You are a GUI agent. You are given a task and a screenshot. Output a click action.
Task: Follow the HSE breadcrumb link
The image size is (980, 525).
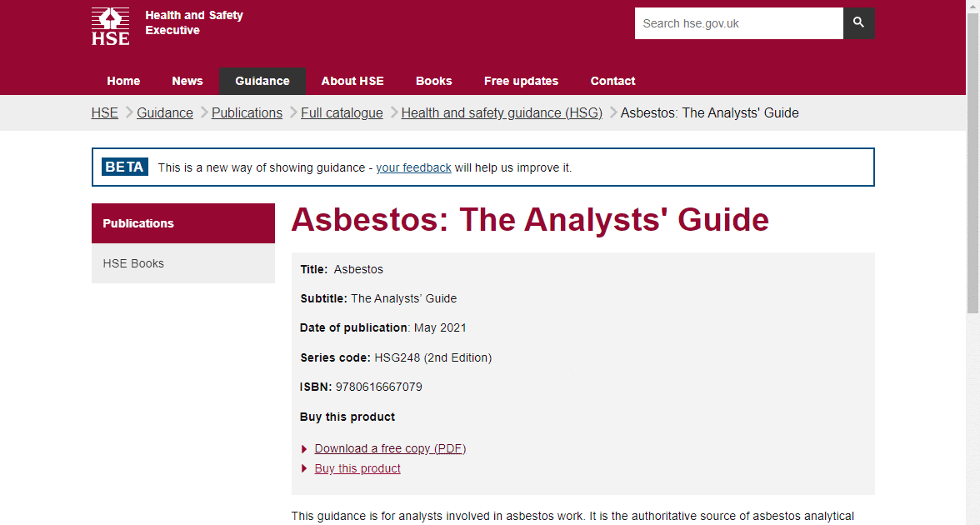104,112
